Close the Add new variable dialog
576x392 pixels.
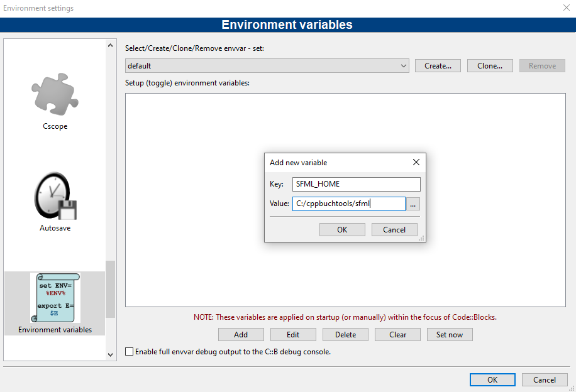click(x=416, y=162)
